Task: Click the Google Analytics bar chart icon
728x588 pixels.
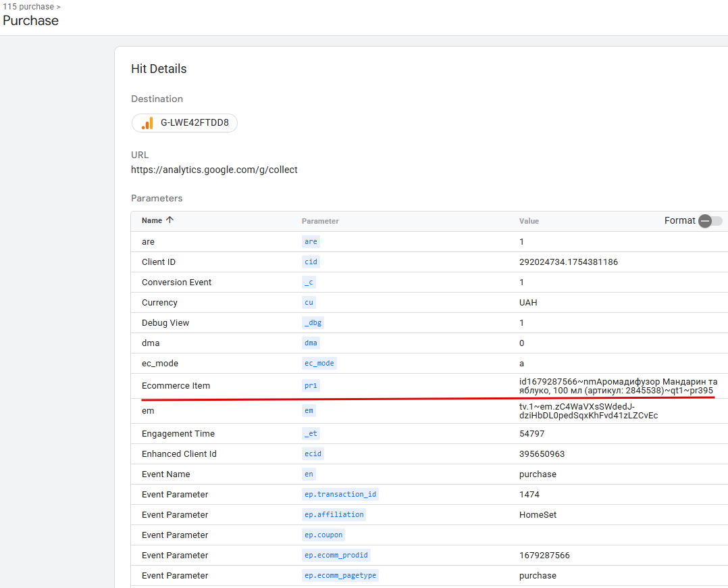Action: pos(147,123)
